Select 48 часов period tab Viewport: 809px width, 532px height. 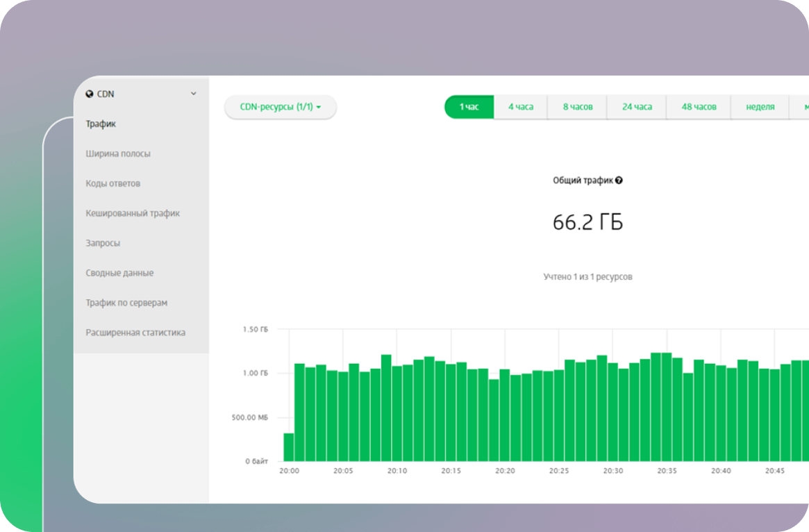(698, 107)
